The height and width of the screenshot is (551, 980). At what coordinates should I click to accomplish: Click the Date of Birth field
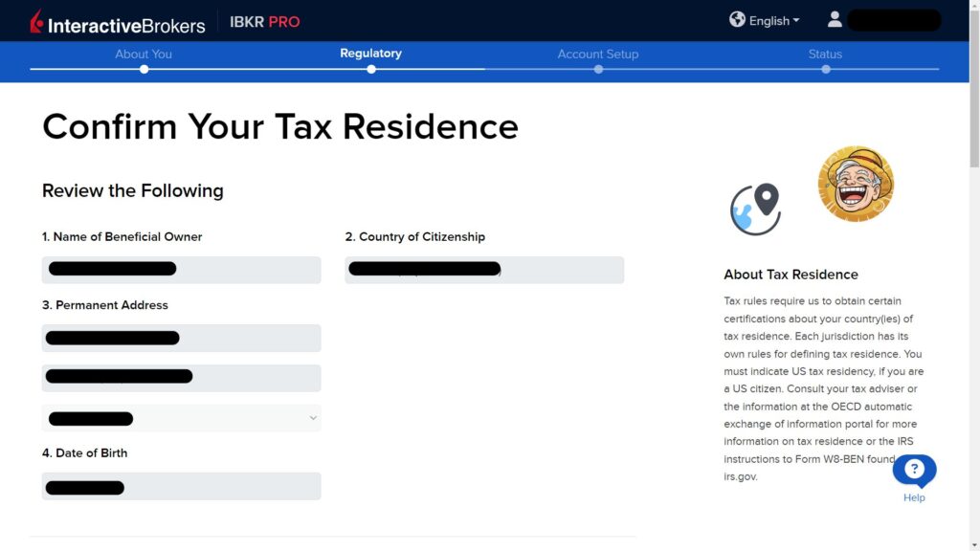(181, 486)
